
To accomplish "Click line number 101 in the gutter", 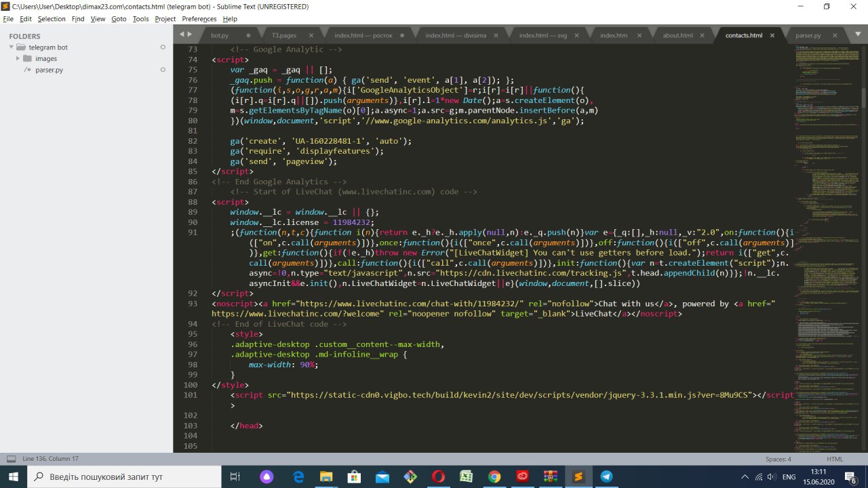I will (x=190, y=395).
